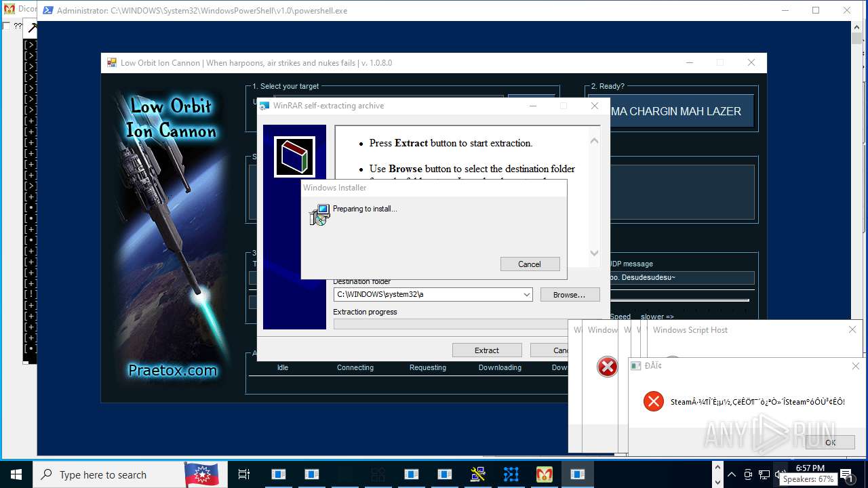Image resolution: width=868 pixels, height=488 pixels.
Task: Click Extract in the WinRAR dialog
Action: pos(487,350)
